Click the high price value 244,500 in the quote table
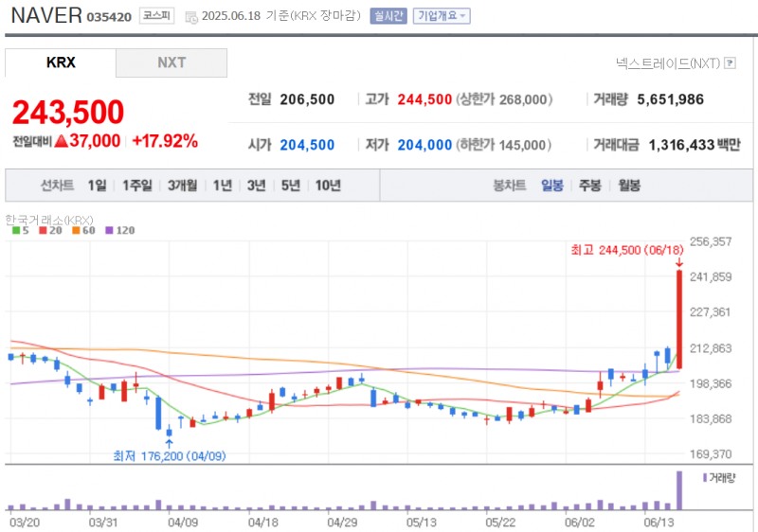Viewport: 758px width, 532px height. click(x=424, y=99)
